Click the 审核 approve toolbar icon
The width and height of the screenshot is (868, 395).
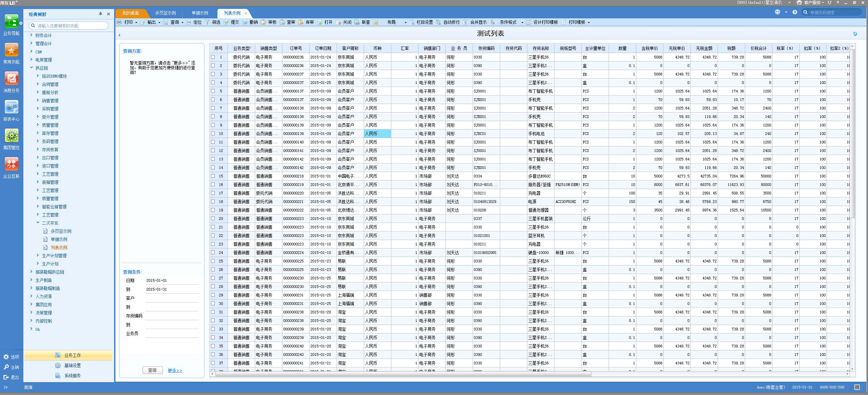[x=263, y=22]
